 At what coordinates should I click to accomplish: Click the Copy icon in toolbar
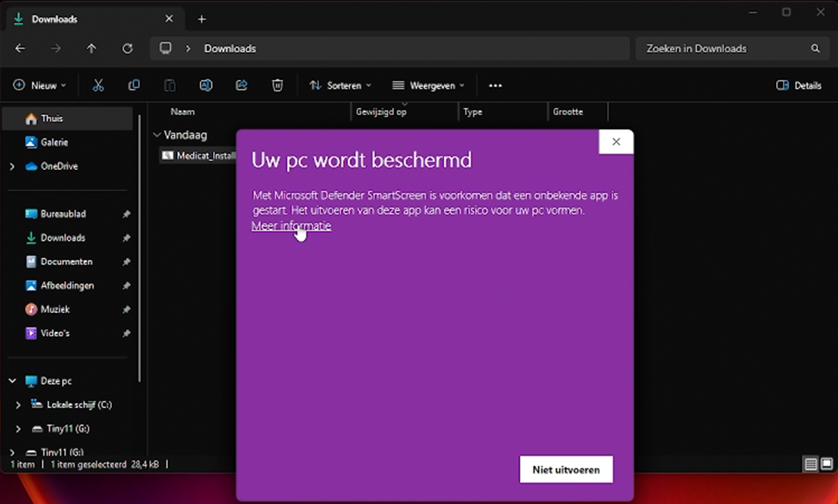coord(134,86)
